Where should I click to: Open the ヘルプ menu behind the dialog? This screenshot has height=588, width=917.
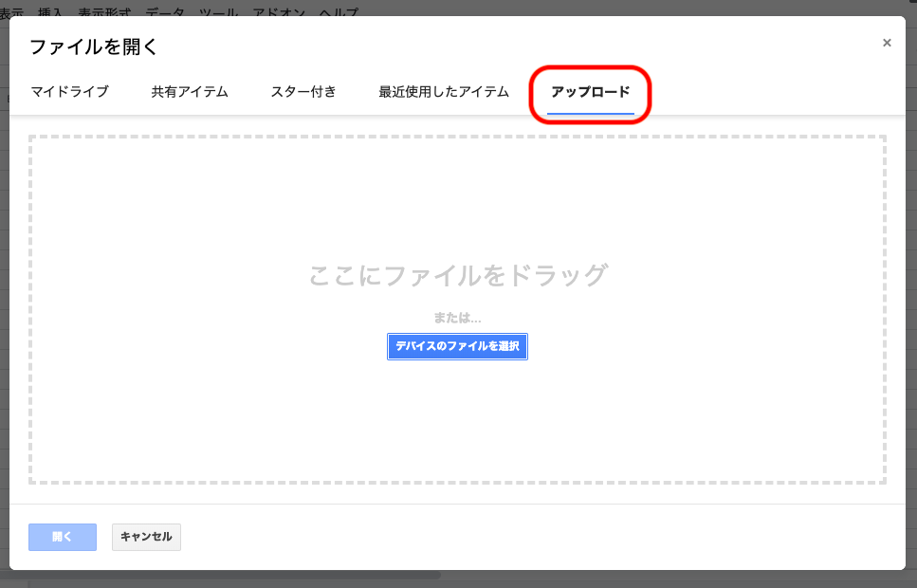339,11
